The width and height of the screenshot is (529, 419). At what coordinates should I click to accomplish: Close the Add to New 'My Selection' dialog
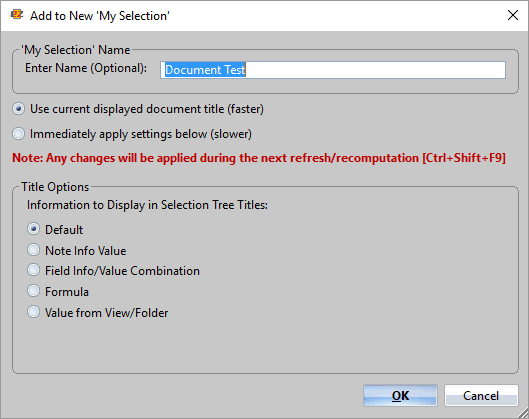[x=513, y=15]
